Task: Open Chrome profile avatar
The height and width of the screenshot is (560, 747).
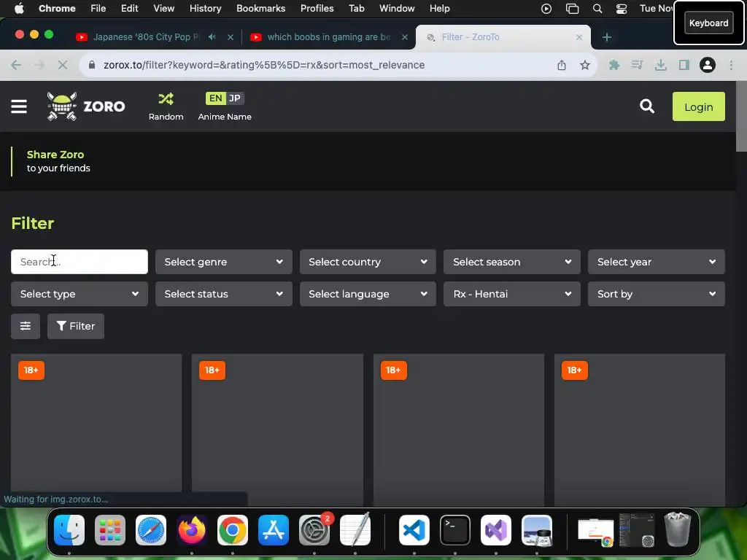Action: pos(708,65)
